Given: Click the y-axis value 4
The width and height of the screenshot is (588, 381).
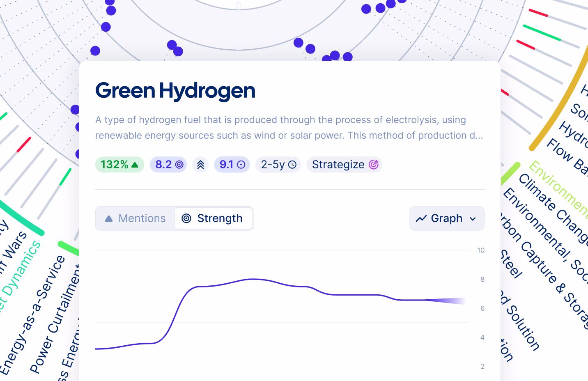Looking at the screenshot, I should click(482, 338).
